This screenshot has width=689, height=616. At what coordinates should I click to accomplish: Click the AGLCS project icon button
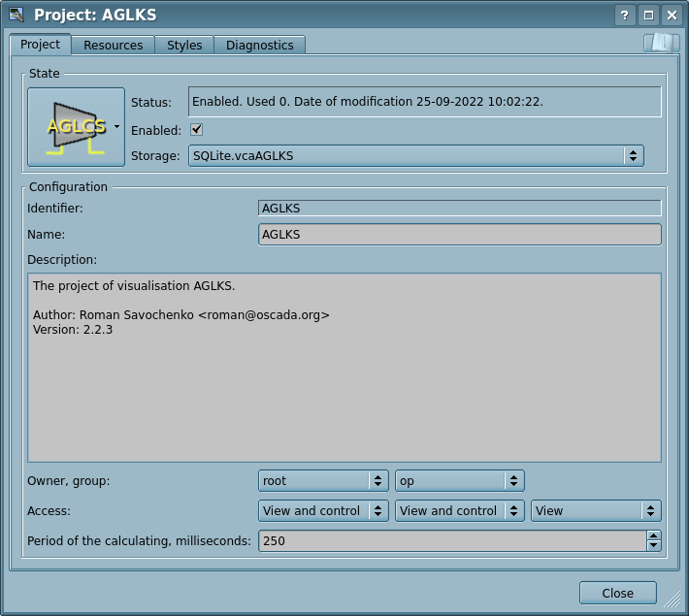pyautogui.click(x=76, y=126)
